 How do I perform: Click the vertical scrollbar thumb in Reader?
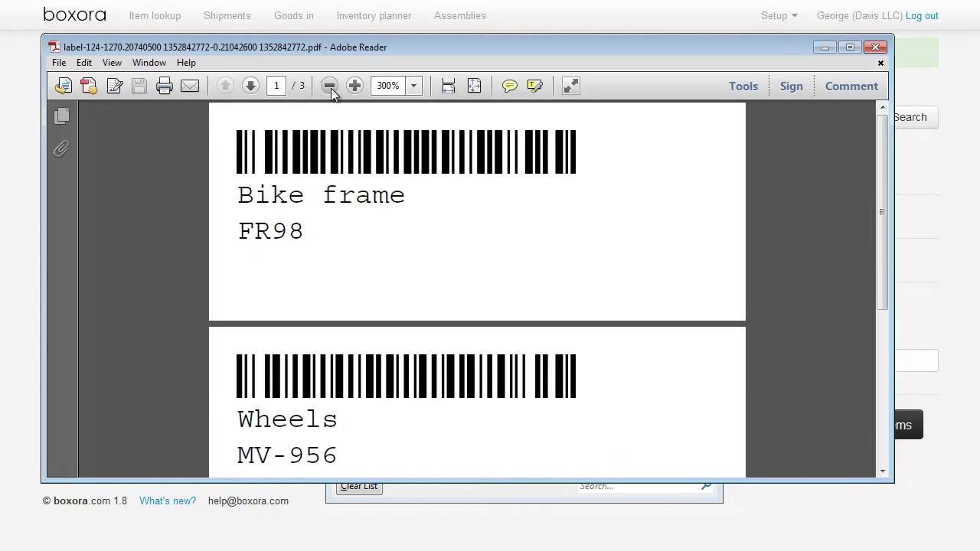(883, 211)
